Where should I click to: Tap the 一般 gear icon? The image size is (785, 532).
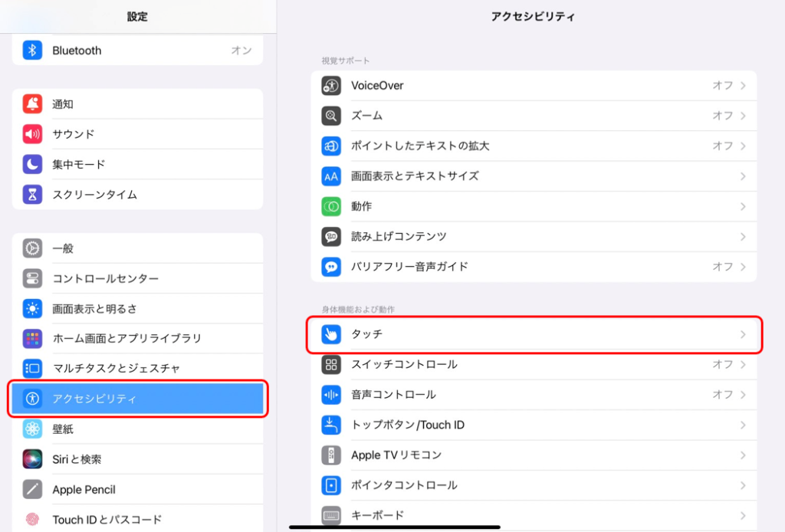click(x=32, y=248)
